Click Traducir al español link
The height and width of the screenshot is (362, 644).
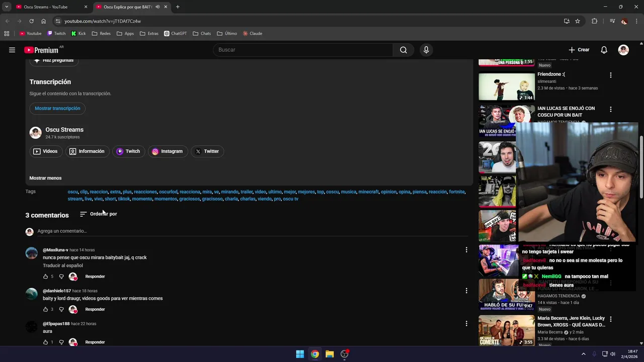[x=63, y=265]
